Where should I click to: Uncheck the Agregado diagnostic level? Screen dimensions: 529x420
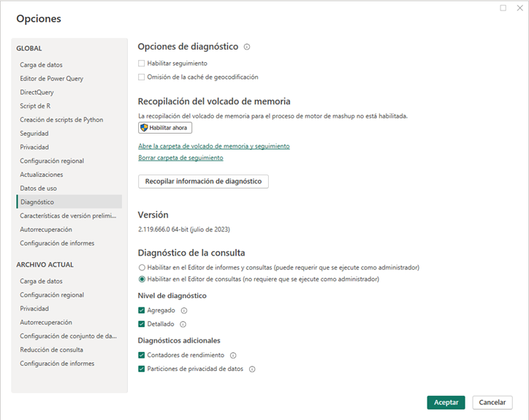(x=141, y=310)
